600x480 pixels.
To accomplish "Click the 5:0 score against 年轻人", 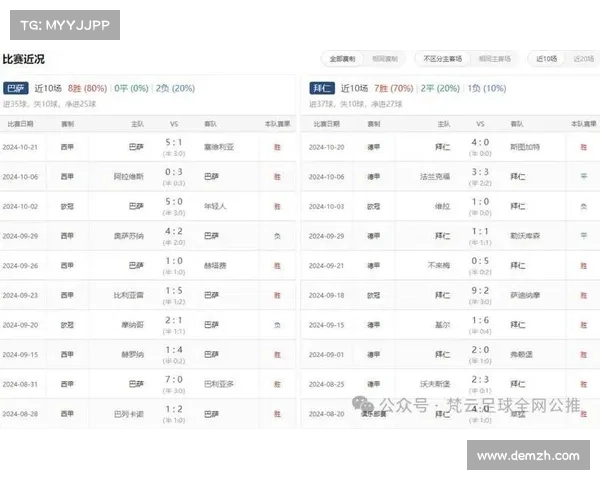I will pyautogui.click(x=174, y=202).
